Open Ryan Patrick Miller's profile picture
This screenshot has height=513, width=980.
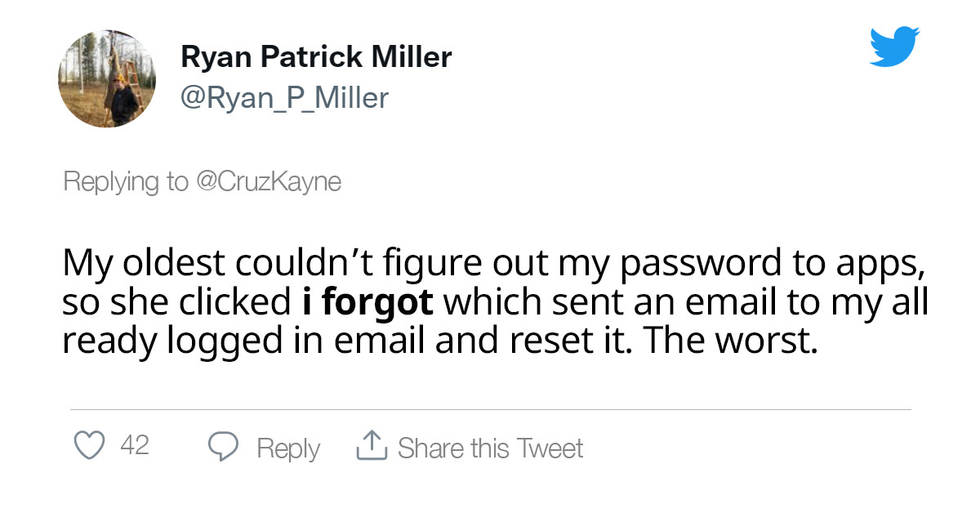(x=107, y=78)
